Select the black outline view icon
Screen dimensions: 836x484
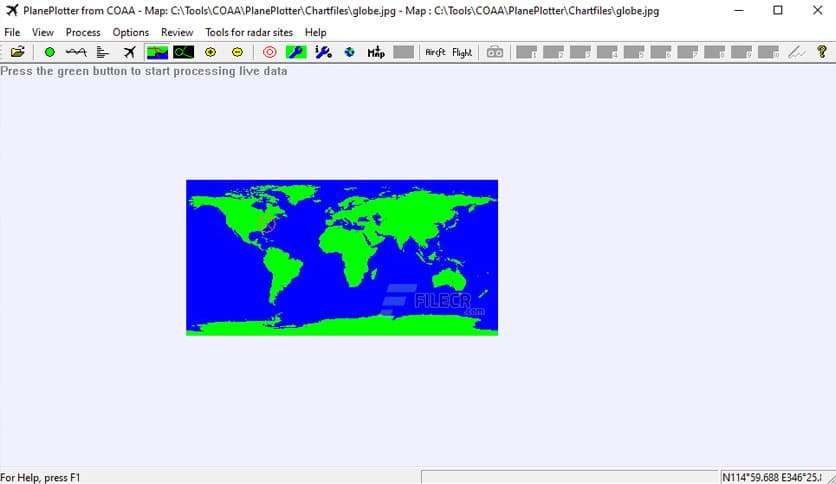click(183, 52)
